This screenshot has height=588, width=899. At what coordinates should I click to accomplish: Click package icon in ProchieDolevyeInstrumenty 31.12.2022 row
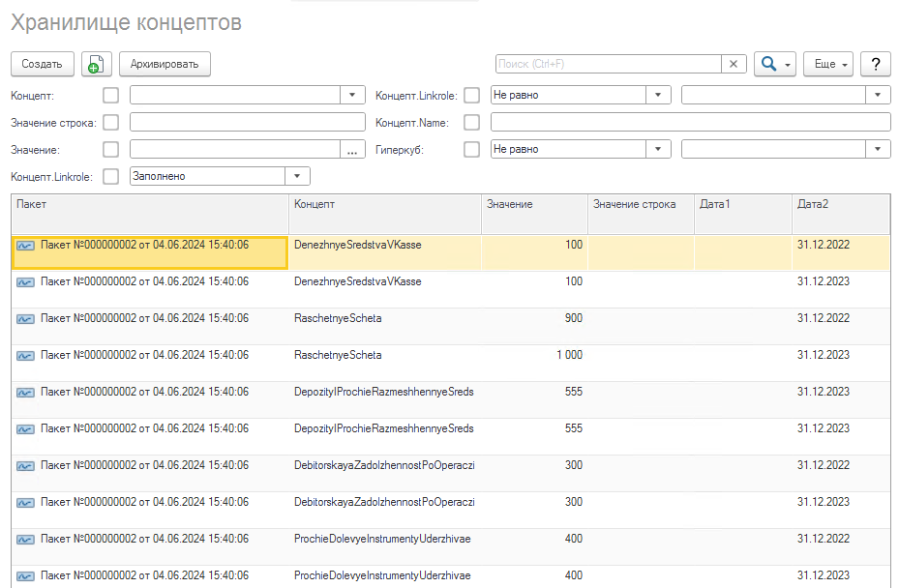(x=25, y=540)
